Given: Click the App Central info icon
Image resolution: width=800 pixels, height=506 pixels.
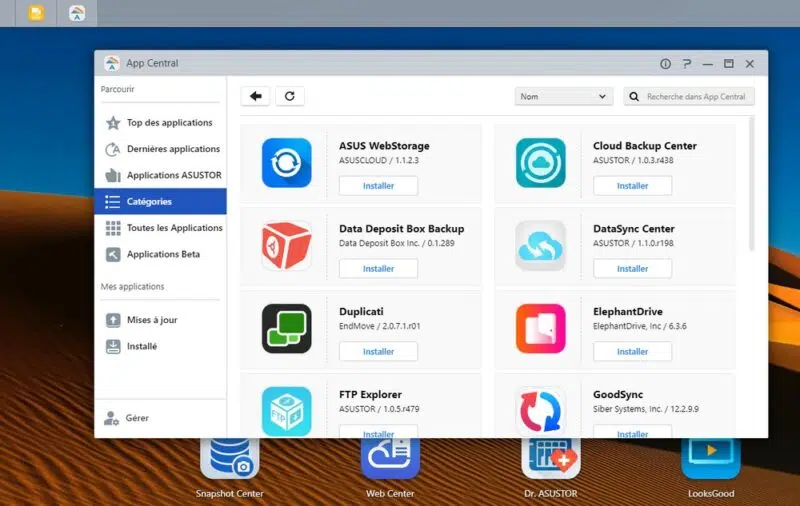Looking at the screenshot, I should (665, 64).
